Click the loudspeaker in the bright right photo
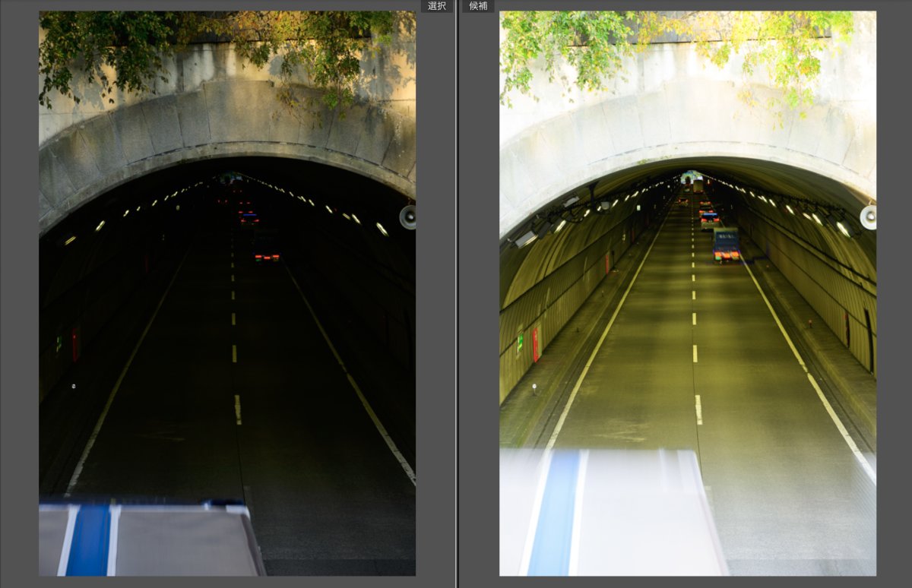912x588 pixels. pyautogui.click(x=868, y=217)
